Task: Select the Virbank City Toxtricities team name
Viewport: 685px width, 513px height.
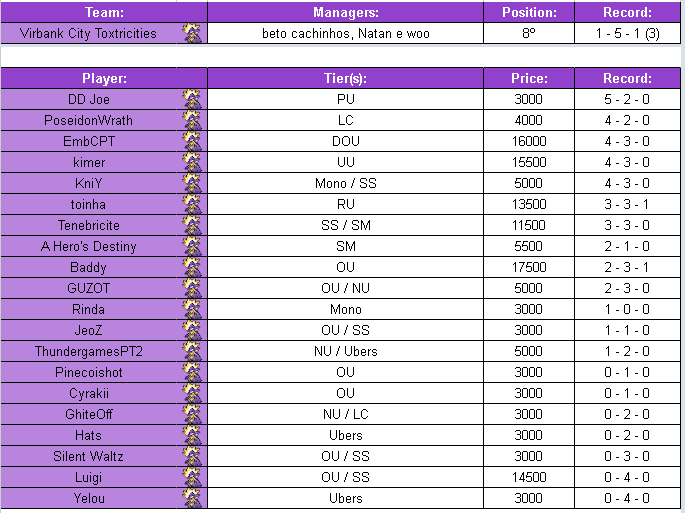Action: [88, 33]
